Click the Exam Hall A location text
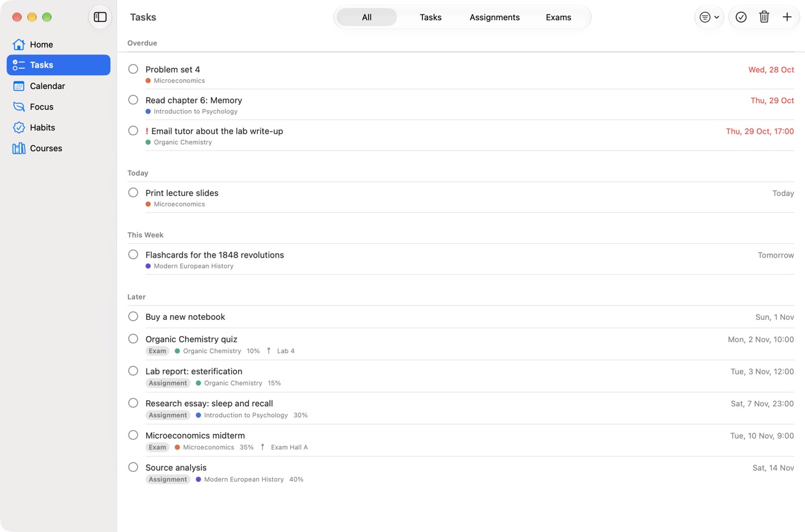The height and width of the screenshot is (532, 805). click(289, 447)
